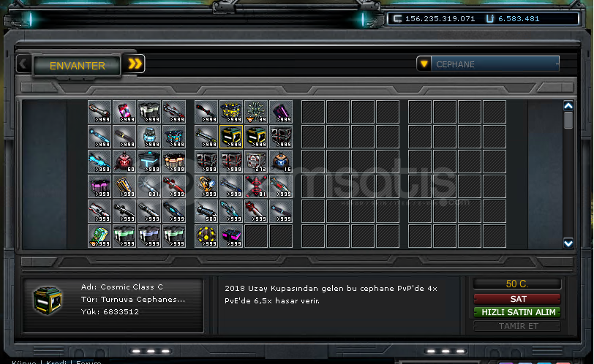
Task: Open the CEPHANE category dropdown
Action: coord(488,64)
